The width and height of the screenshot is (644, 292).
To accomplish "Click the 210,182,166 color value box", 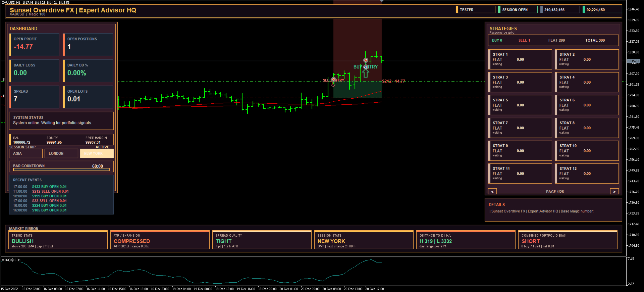I will click(560, 10).
